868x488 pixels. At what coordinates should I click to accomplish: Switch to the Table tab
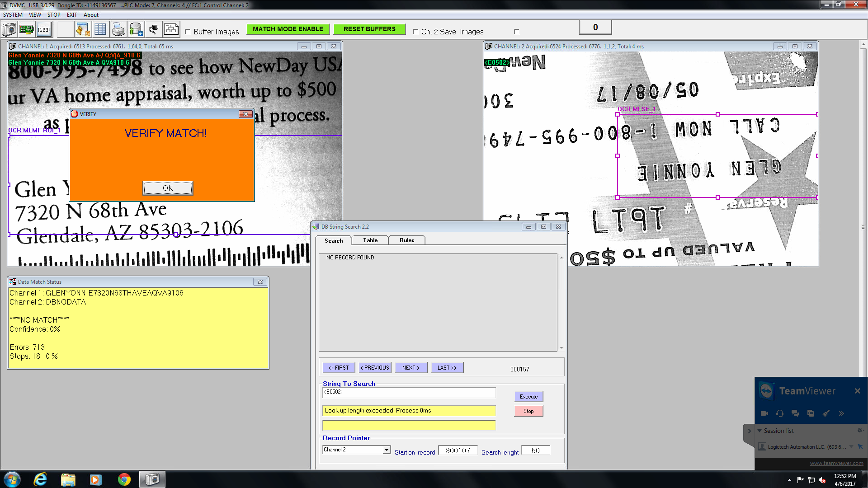[370, 240]
